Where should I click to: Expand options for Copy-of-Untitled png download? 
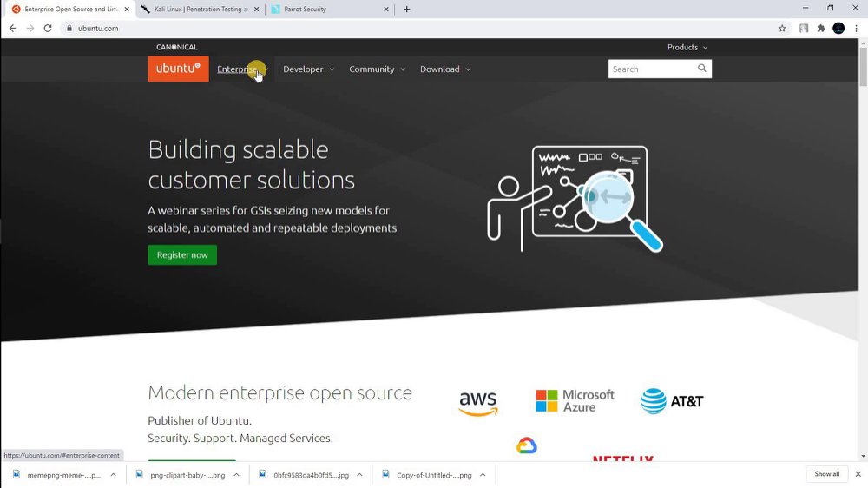[483, 475]
